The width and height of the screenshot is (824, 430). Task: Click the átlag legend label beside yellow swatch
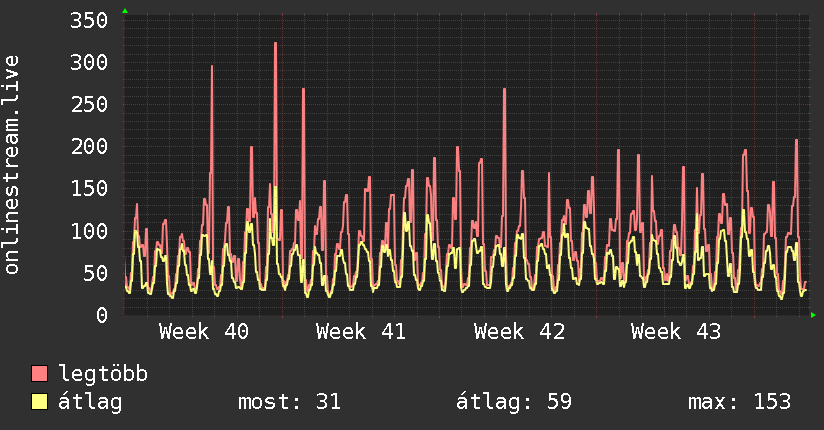pyautogui.click(x=90, y=402)
